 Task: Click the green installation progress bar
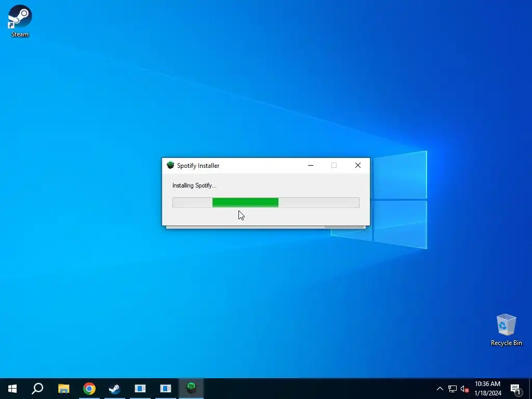[x=265, y=203]
